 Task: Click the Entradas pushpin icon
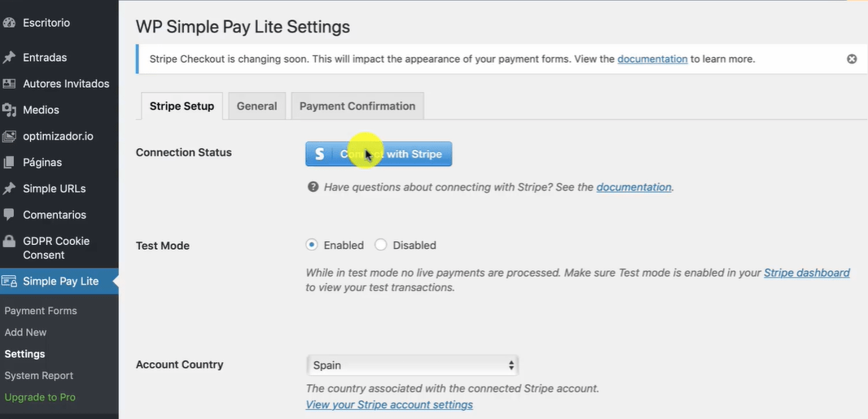pyautogui.click(x=9, y=58)
